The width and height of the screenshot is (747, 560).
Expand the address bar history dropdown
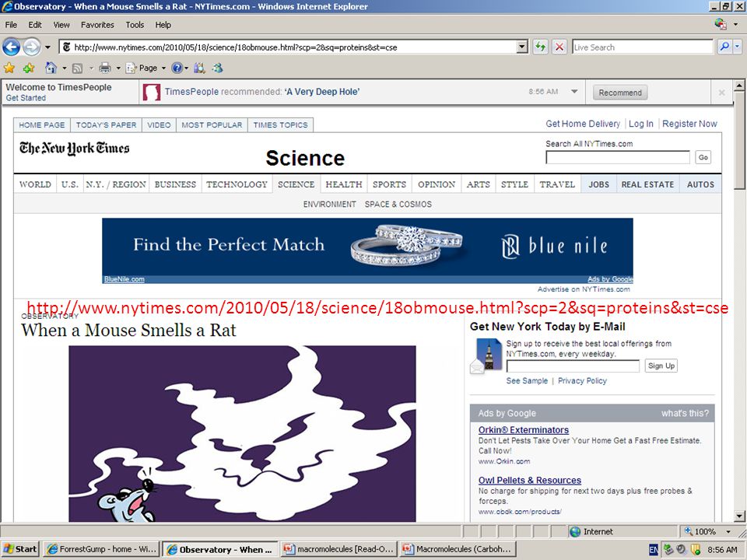point(522,47)
